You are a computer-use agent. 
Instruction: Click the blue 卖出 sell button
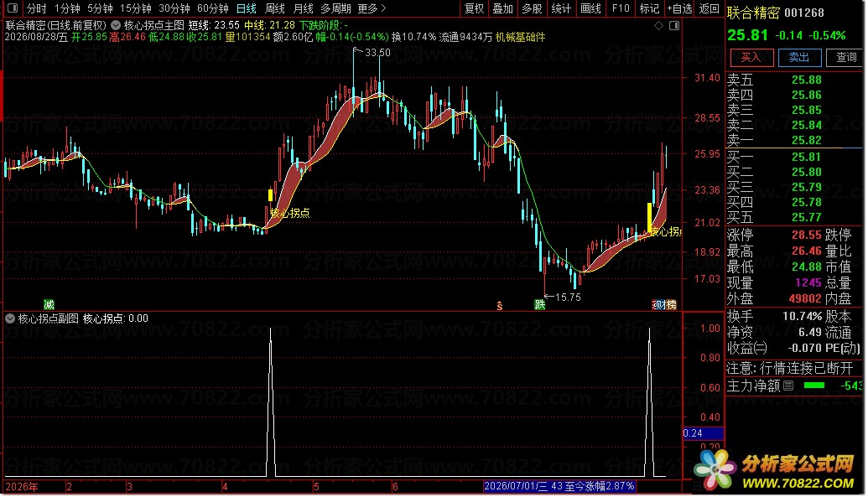coord(799,58)
